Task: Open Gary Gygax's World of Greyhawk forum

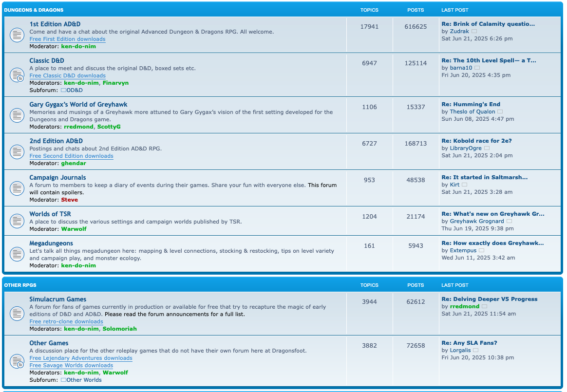Action: click(78, 105)
